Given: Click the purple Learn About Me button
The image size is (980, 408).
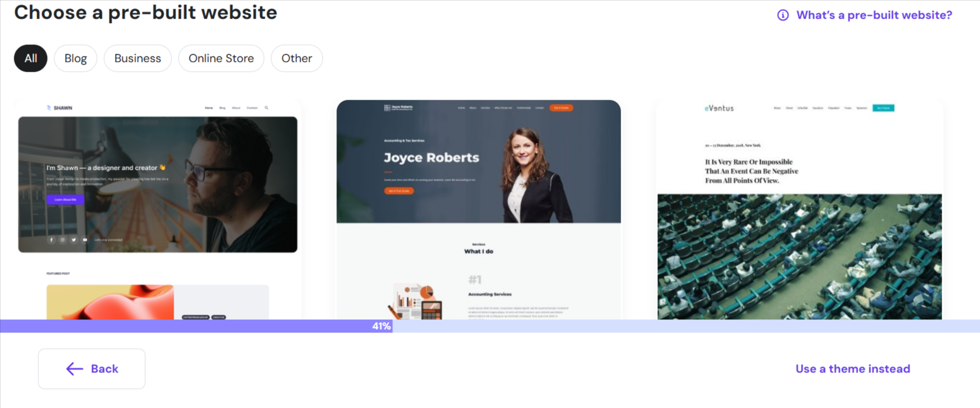Looking at the screenshot, I should click(65, 199).
